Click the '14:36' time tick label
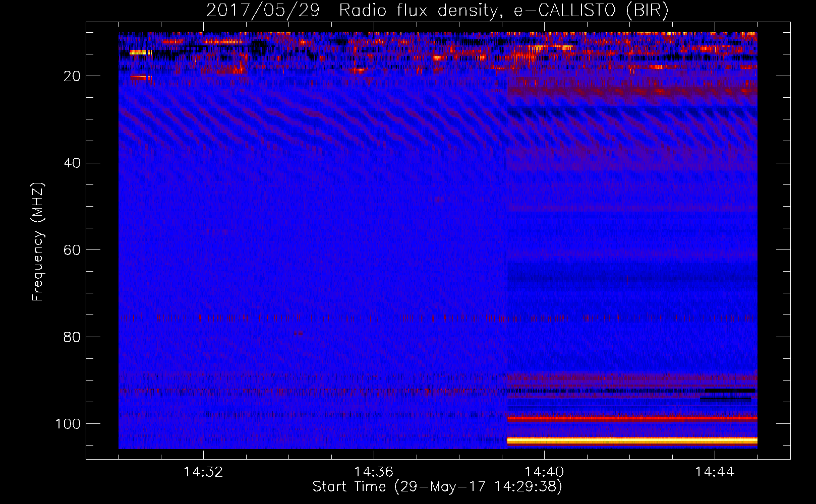 pyautogui.click(x=374, y=472)
